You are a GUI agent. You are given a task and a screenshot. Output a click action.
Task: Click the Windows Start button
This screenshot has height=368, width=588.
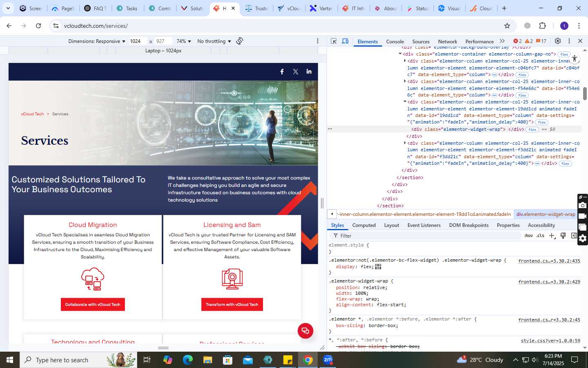[10, 360]
